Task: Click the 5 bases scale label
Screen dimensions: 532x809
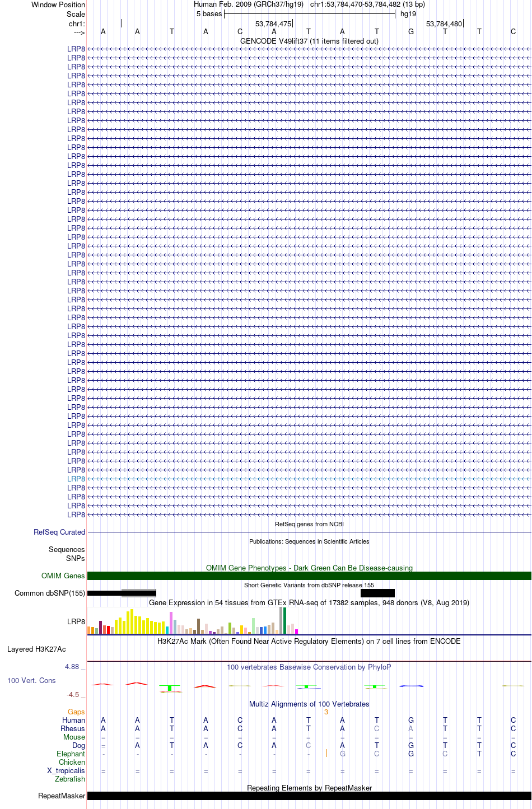Action: pyautogui.click(x=209, y=14)
